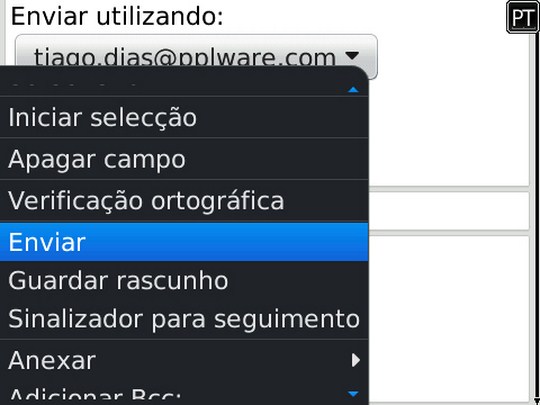
Task: Run Verificação ortográfica from the menu
Action: click(x=184, y=200)
